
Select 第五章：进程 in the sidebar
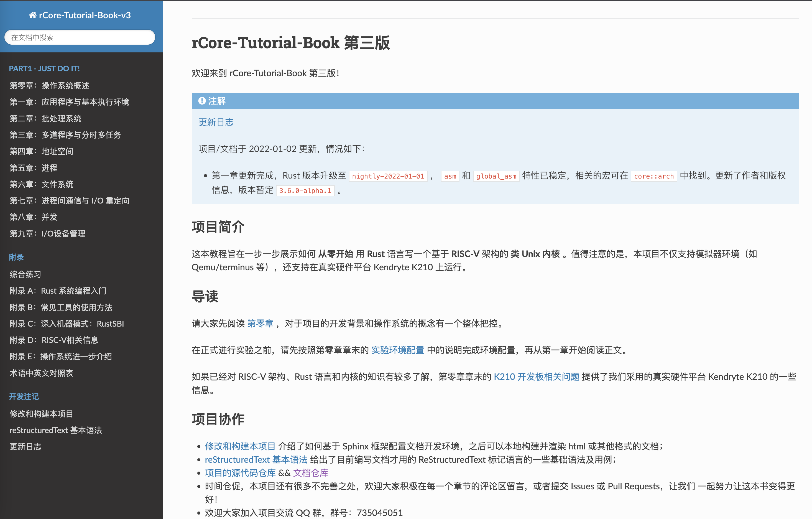tap(33, 168)
